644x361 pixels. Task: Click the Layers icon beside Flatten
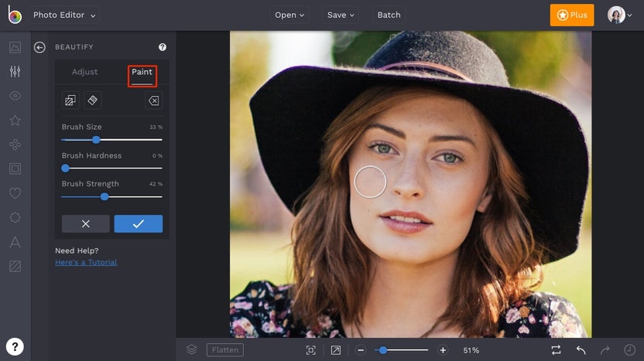pyautogui.click(x=191, y=350)
